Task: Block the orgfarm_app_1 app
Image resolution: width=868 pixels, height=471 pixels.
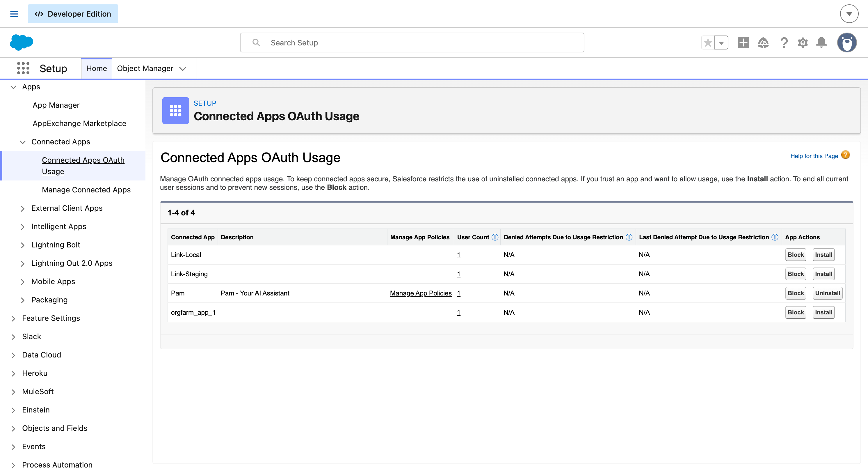Action: pos(796,313)
